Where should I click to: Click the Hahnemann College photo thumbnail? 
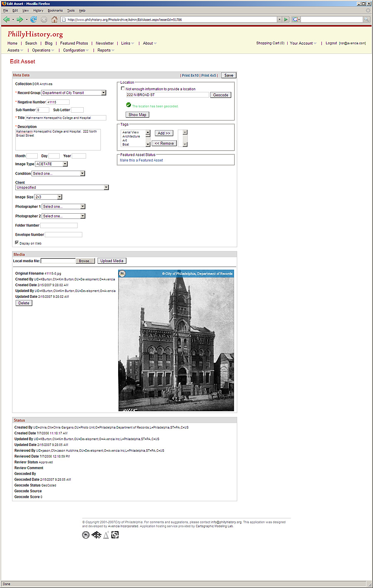[176, 340]
